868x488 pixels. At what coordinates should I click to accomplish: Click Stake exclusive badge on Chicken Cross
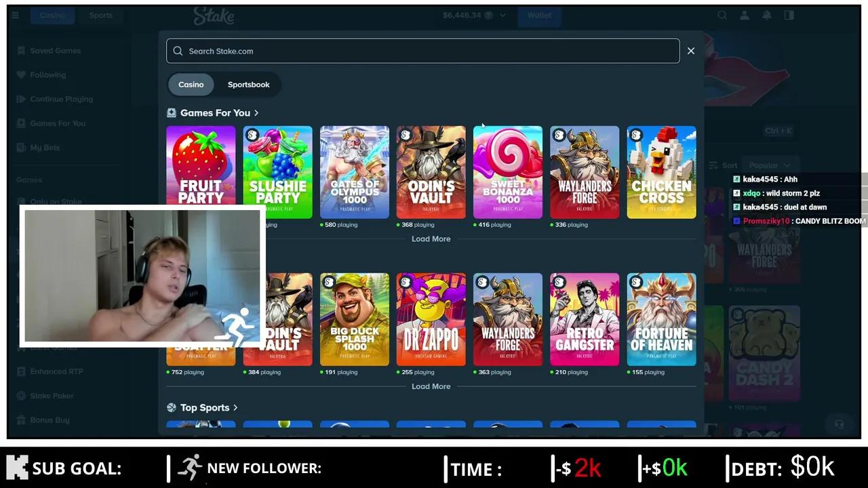tap(636, 135)
